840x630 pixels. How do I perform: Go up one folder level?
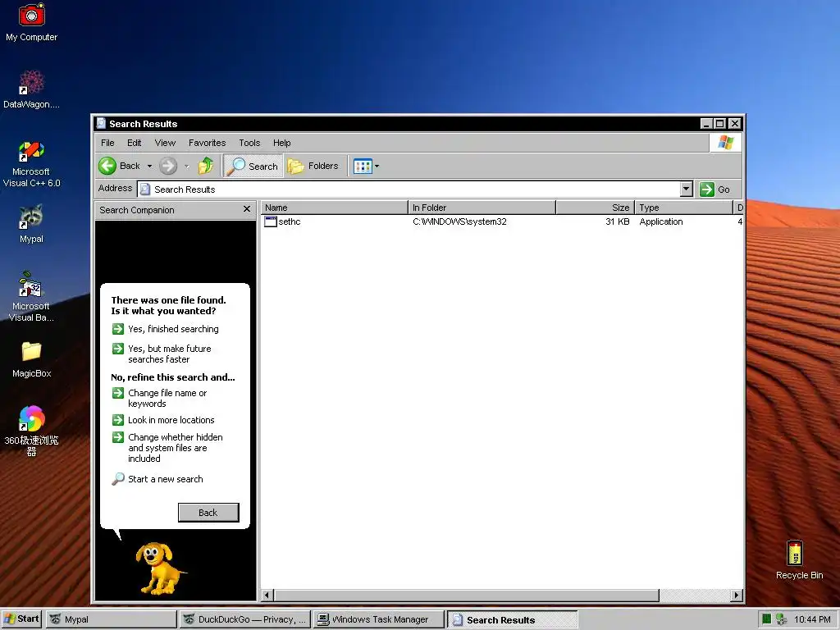(x=206, y=166)
